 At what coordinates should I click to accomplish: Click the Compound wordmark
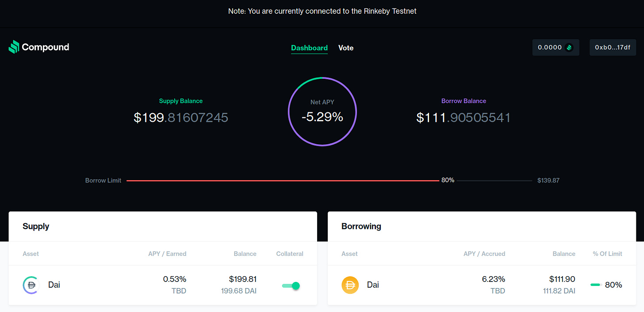pyautogui.click(x=46, y=47)
